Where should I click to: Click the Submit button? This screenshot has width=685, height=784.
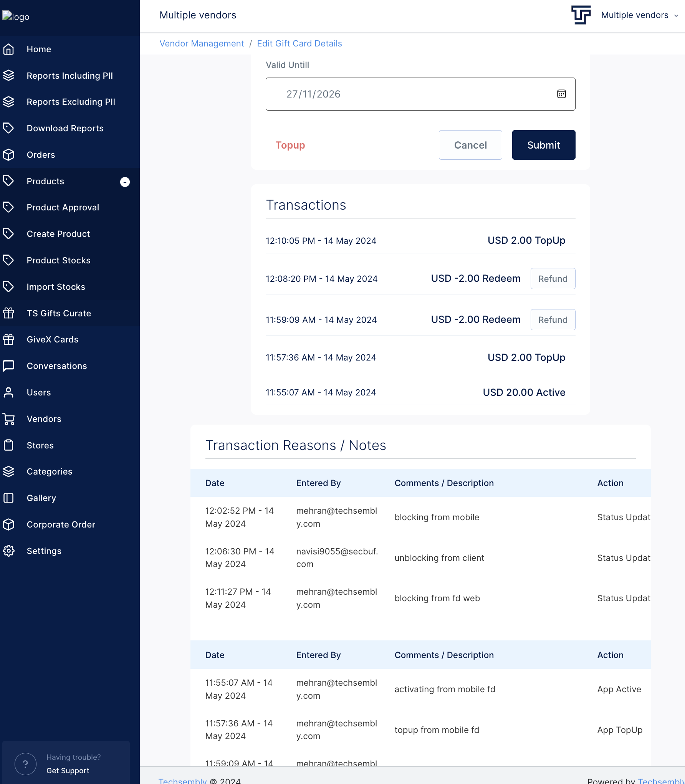[544, 145]
